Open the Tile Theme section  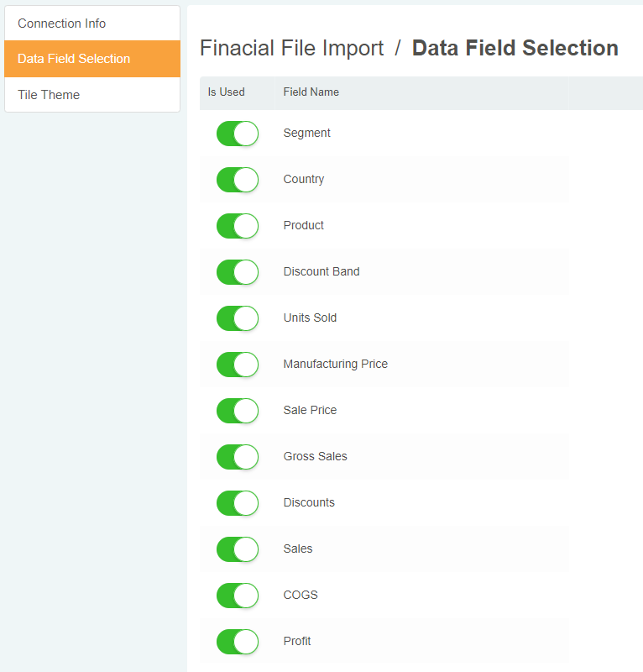(49, 95)
